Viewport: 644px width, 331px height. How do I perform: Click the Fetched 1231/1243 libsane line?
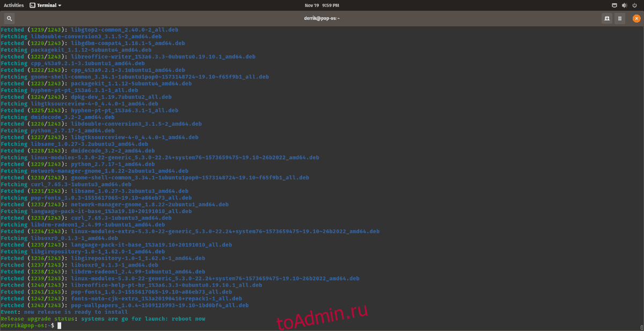coord(94,191)
